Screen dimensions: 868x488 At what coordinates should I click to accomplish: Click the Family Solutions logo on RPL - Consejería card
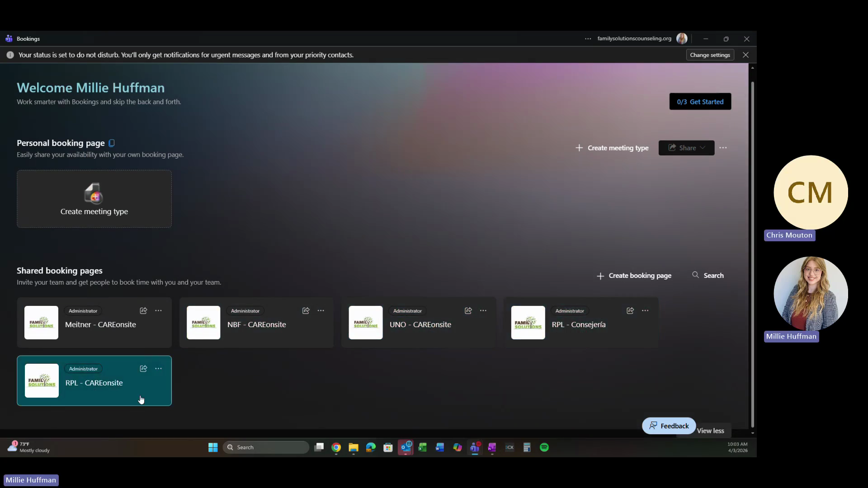(528, 323)
